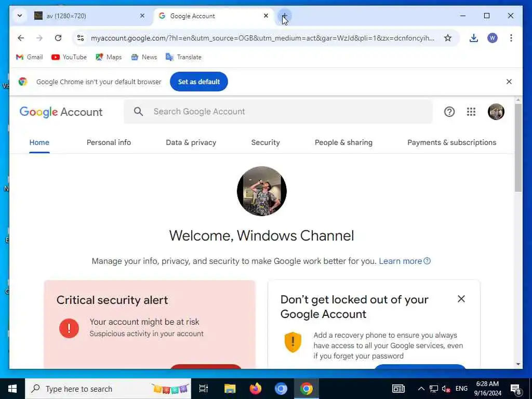
Task: Open the Chrome profile W avatar
Action: coord(493,38)
